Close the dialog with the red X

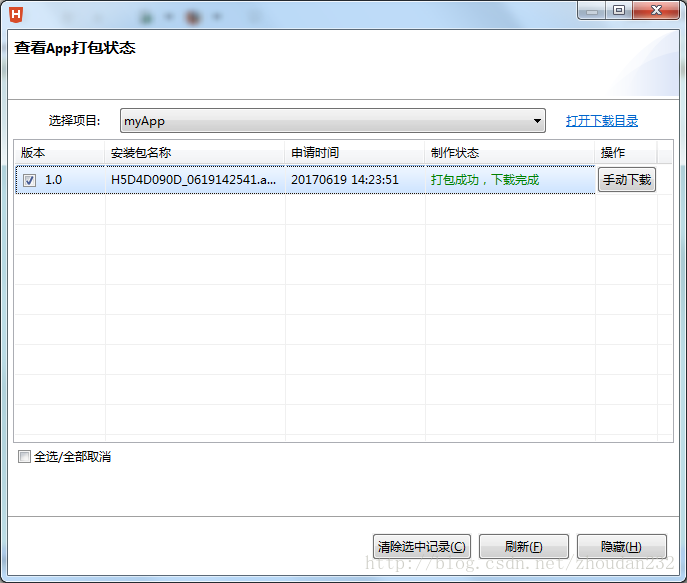656,11
